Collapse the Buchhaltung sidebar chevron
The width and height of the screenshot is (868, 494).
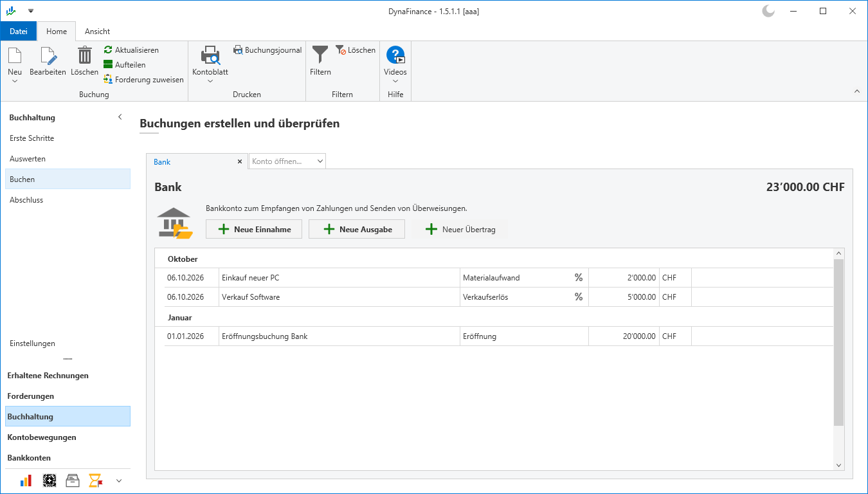click(120, 116)
